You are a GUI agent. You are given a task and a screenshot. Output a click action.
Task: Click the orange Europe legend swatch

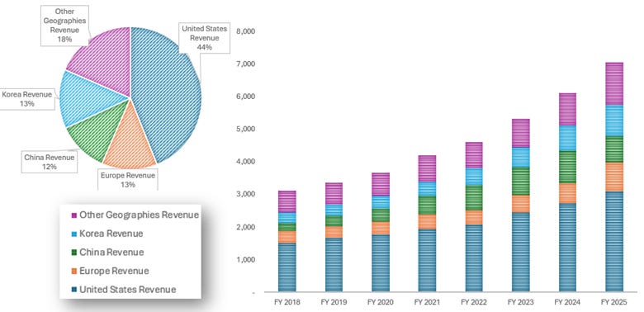click(74, 272)
